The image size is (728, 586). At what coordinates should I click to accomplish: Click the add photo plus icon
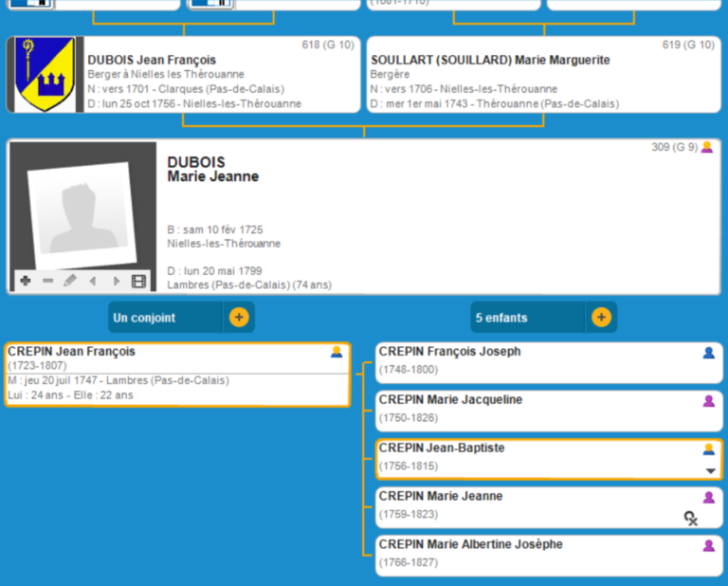click(x=25, y=282)
